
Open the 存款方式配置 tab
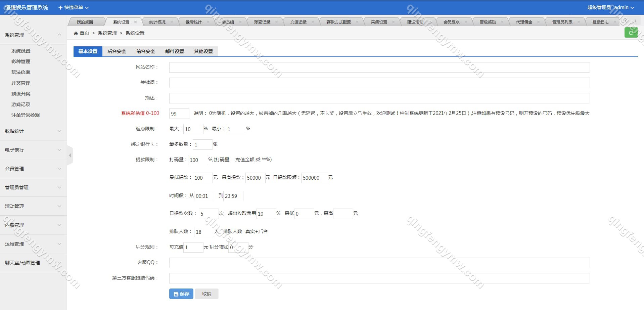coord(338,22)
